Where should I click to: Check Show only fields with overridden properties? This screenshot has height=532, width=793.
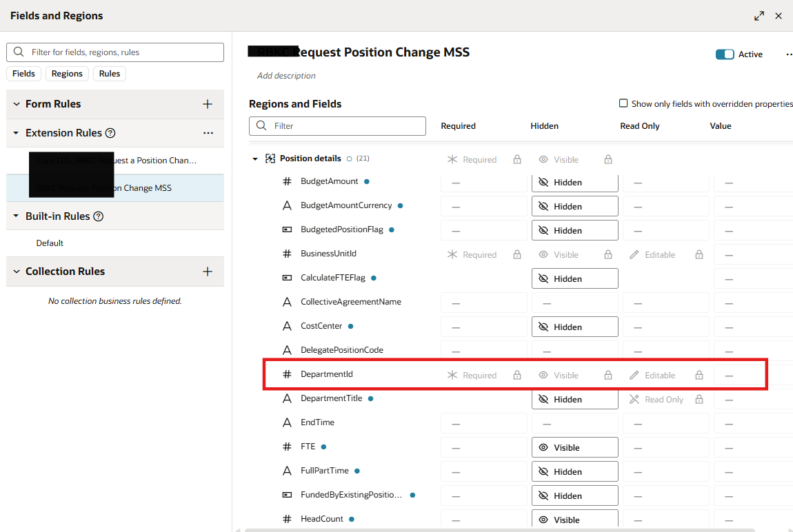[623, 103]
